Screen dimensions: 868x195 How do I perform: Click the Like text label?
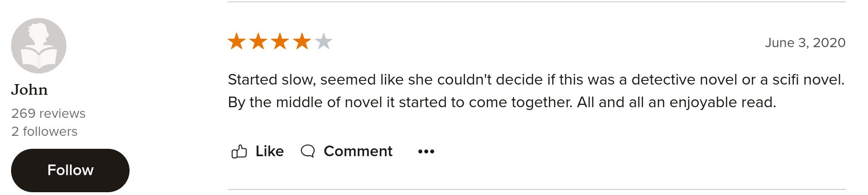269,151
